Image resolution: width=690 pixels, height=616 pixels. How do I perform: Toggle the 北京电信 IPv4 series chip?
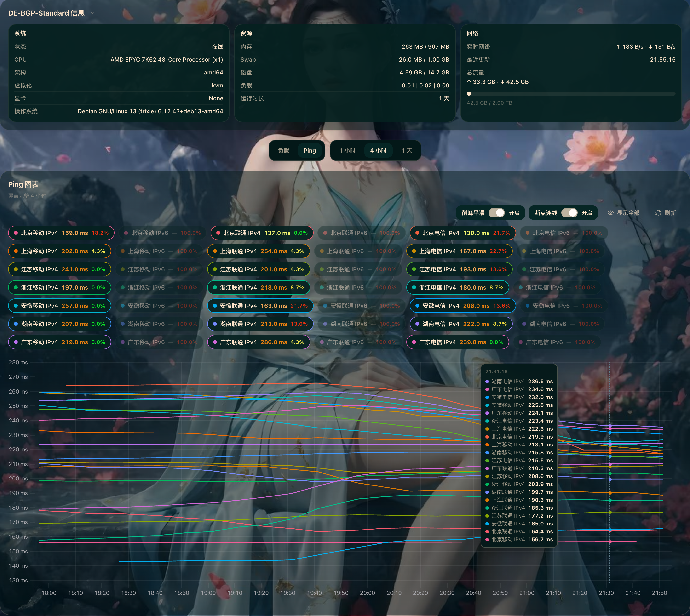[462, 233]
